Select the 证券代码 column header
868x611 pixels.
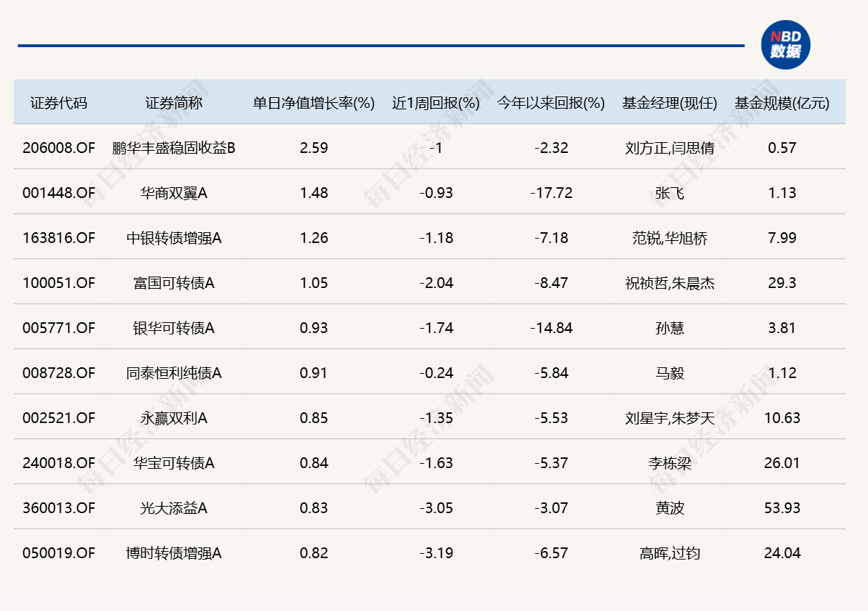[59, 103]
